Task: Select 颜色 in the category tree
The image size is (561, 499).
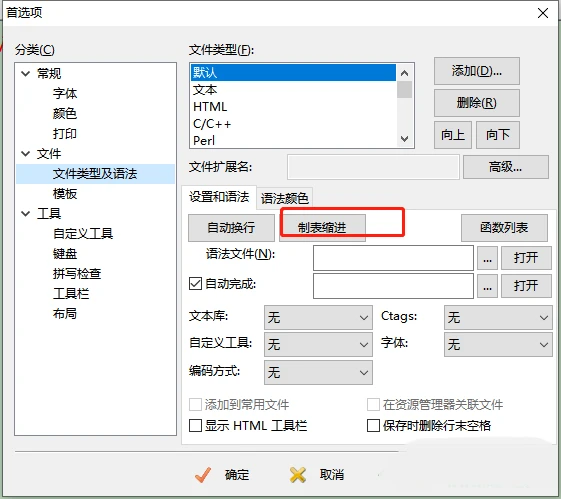Action: pyautogui.click(x=65, y=113)
